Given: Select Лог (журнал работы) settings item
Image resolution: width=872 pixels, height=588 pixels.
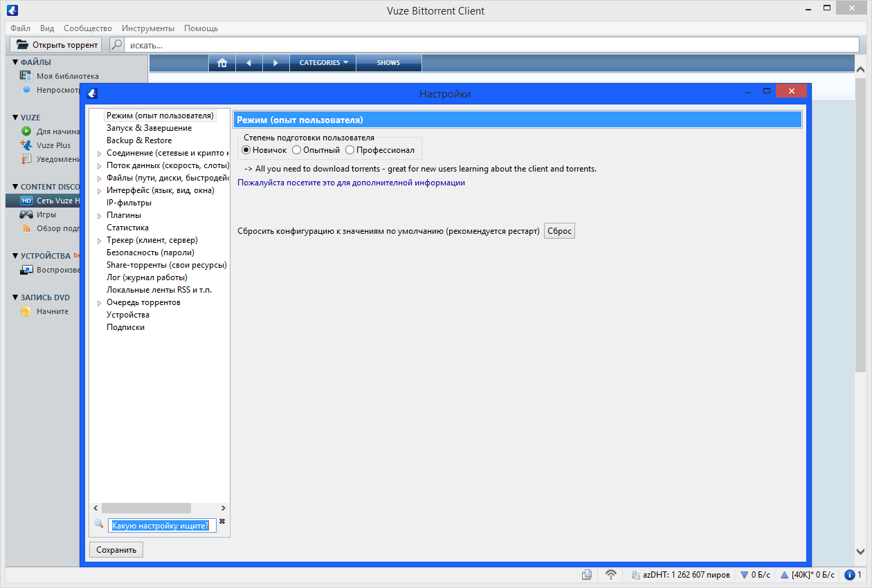Looking at the screenshot, I should tap(147, 277).
